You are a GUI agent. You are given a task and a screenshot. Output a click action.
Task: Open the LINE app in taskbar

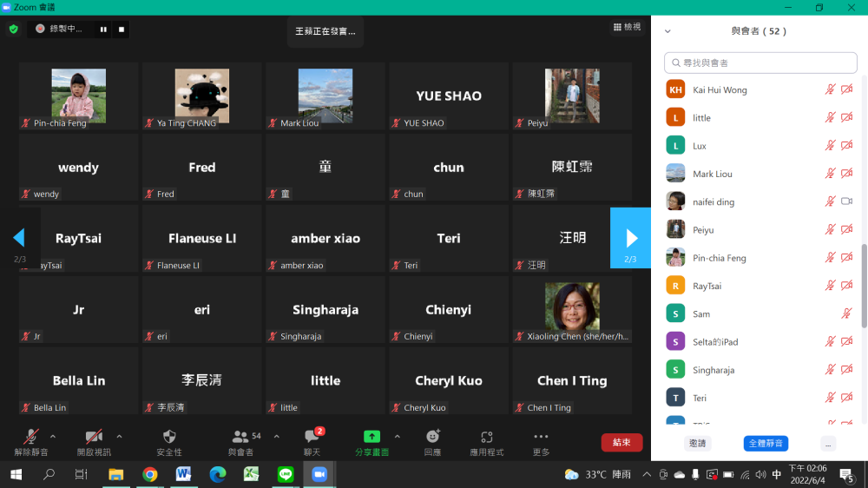pos(286,474)
